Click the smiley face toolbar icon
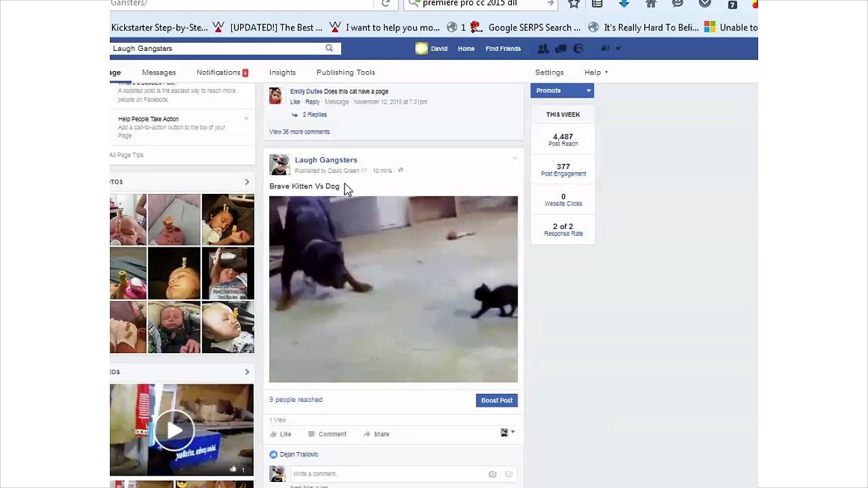The width and height of the screenshot is (868, 488). (677, 3)
